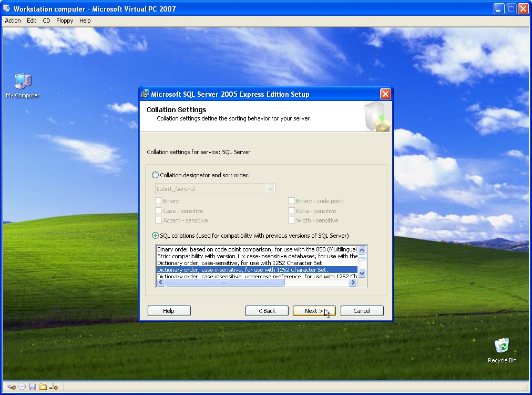
Task: Click the horizontal scrollbar thumb in collation list
Action: (225, 282)
